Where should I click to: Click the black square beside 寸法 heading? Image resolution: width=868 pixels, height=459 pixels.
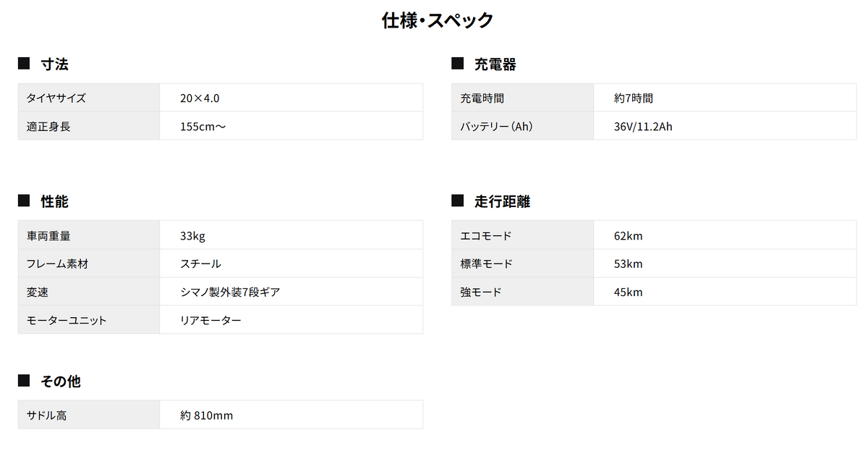(x=24, y=64)
